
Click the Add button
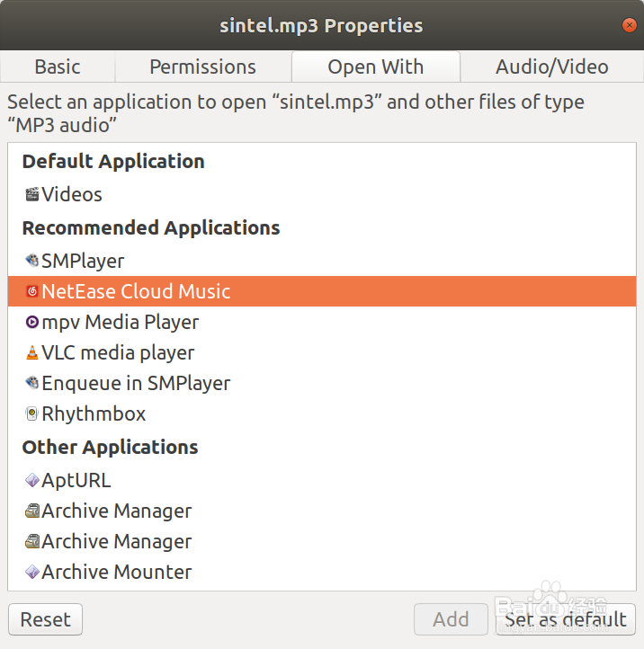(x=451, y=619)
